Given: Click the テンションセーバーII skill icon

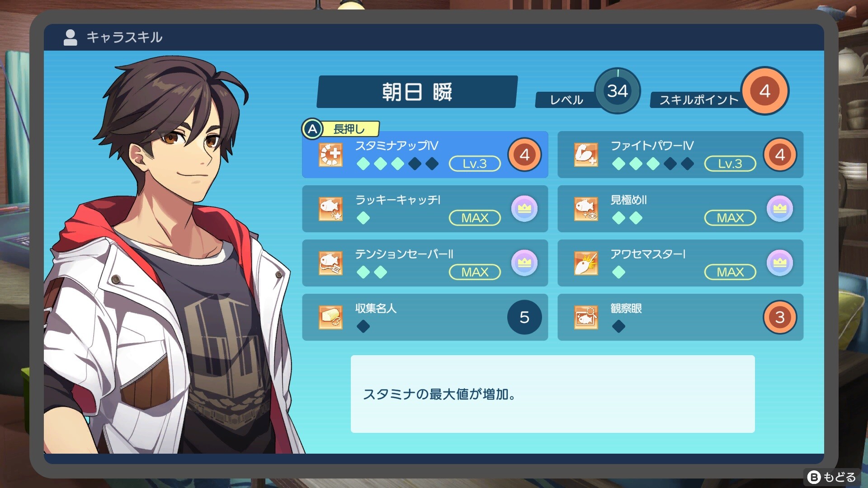Looking at the screenshot, I should (x=330, y=263).
